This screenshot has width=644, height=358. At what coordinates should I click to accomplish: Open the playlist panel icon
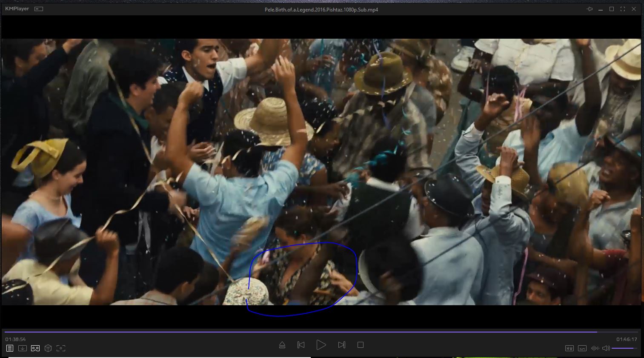click(10, 348)
